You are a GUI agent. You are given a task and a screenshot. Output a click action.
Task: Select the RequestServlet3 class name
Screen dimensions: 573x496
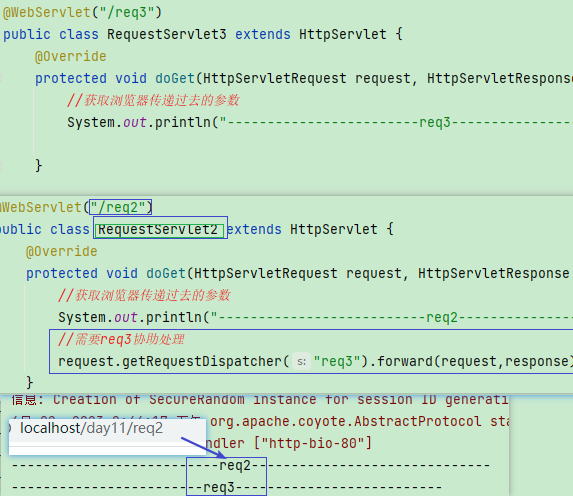[167, 34]
